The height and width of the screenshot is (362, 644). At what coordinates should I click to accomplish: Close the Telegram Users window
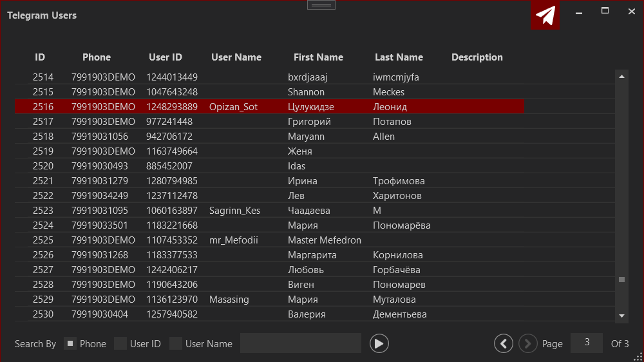point(632,12)
